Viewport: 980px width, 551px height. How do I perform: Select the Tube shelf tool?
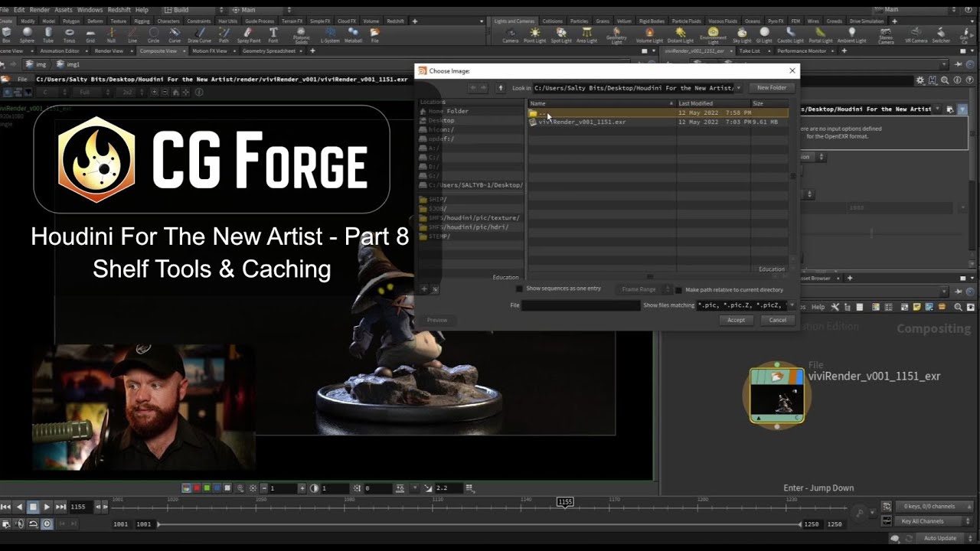48,35
